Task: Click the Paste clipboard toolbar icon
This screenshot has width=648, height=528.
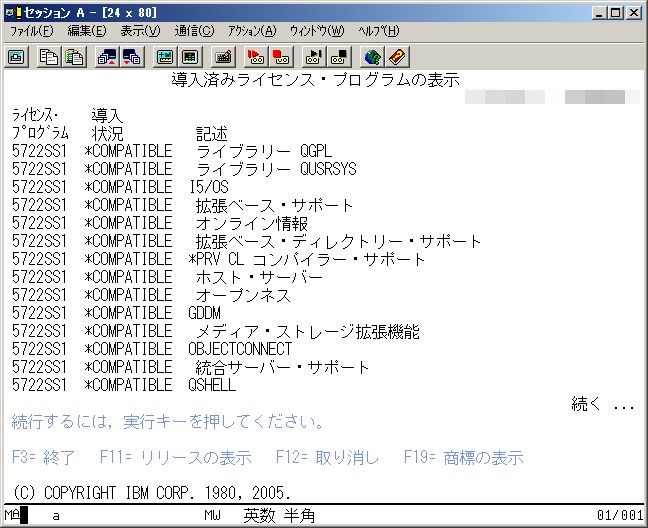Action: pyautogui.click(x=74, y=57)
